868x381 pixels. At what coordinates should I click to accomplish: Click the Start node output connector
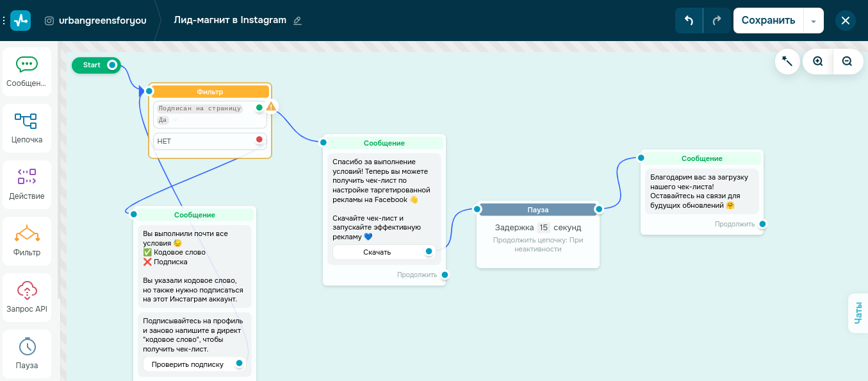113,65
